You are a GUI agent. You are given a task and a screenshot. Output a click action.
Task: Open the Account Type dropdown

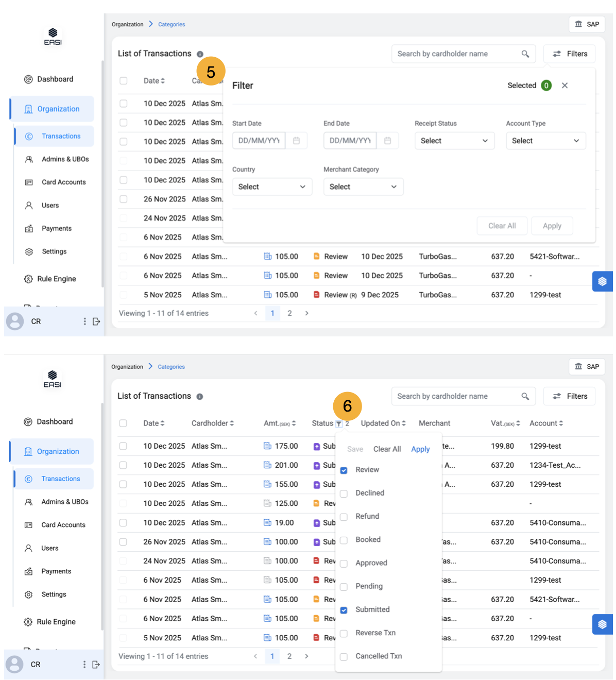(545, 141)
